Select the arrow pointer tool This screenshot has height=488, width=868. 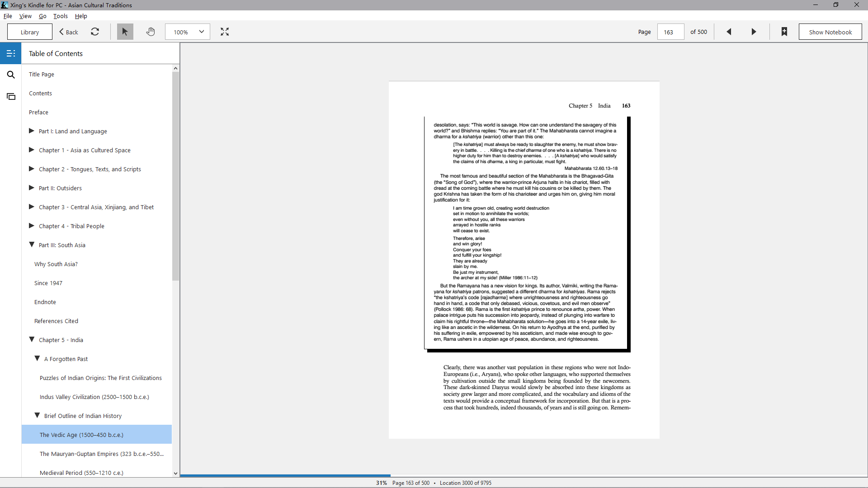pos(125,32)
